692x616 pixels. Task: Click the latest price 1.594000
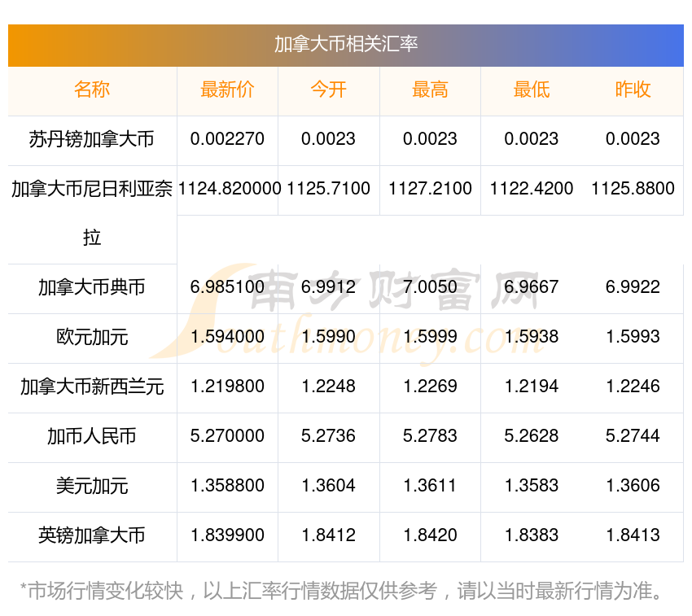227,337
